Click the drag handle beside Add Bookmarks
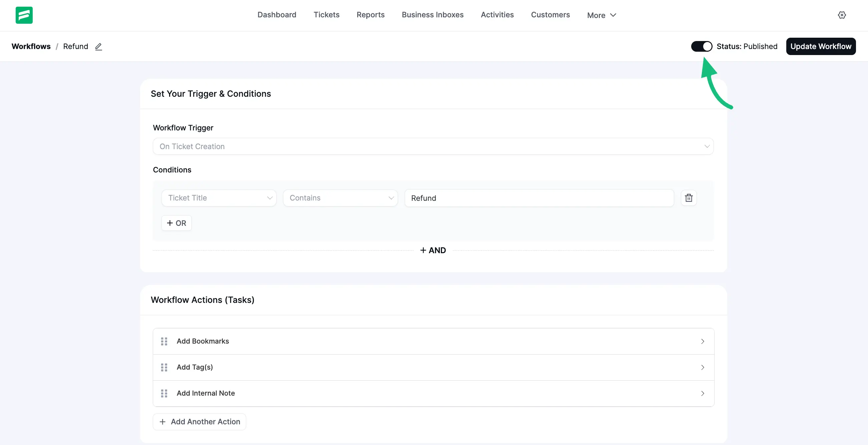The height and width of the screenshot is (445, 868). pyautogui.click(x=164, y=341)
